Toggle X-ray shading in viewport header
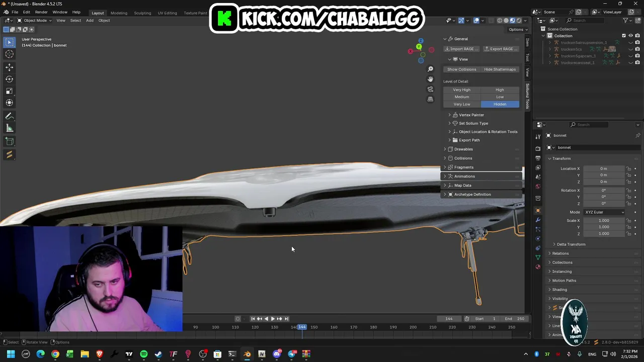The image size is (644, 362). (491, 21)
